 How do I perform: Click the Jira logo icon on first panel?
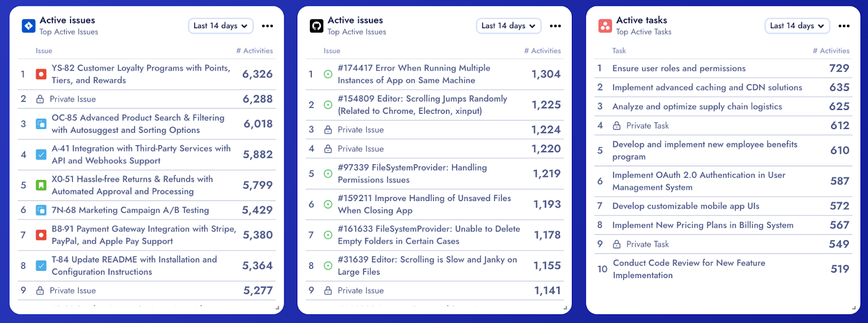tap(28, 25)
